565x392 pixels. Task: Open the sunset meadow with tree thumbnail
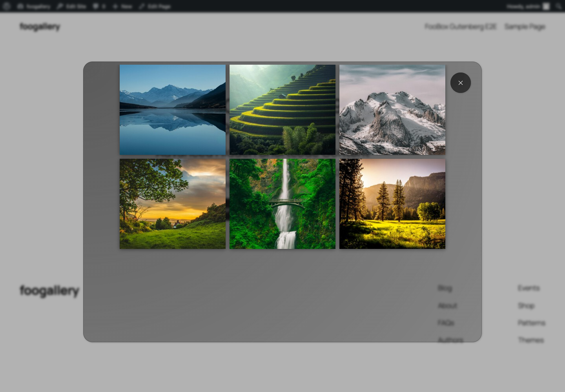pos(173,204)
